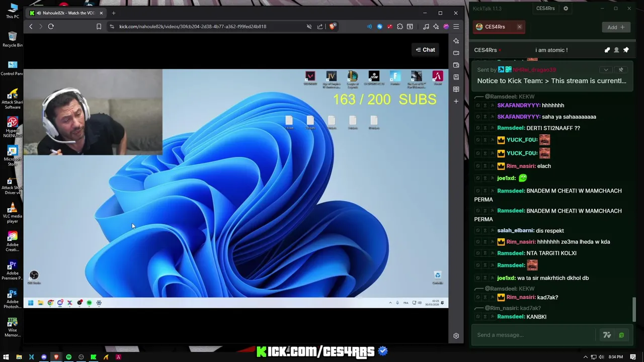Select the Microsoft Store desktop icon
Screen dimensions: 644x362
[x=13, y=156]
